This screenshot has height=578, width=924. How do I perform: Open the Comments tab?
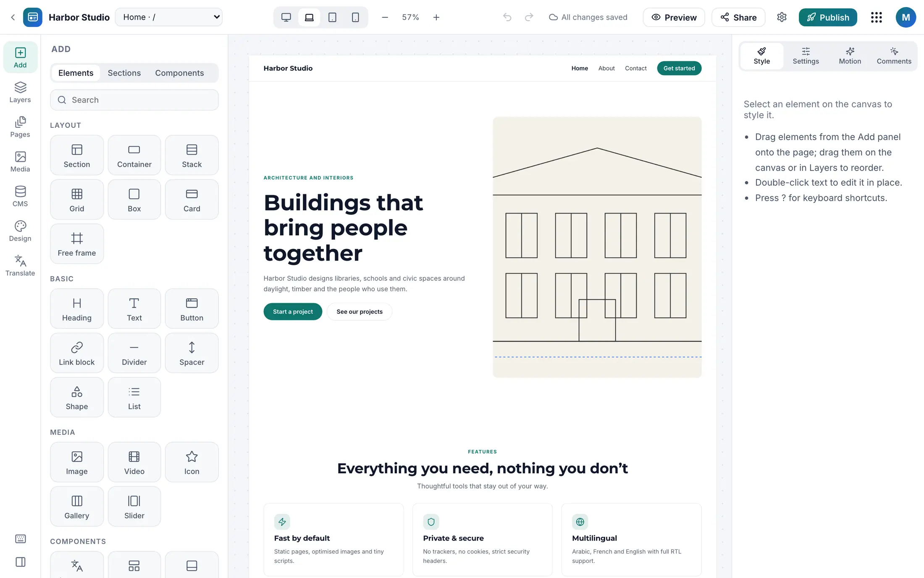coord(894,56)
